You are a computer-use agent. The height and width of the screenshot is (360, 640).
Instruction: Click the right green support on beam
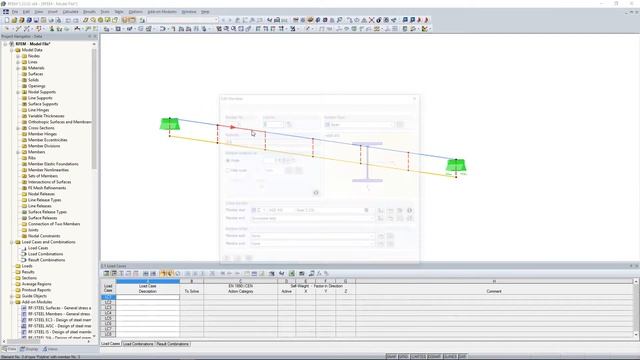point(456,165)
